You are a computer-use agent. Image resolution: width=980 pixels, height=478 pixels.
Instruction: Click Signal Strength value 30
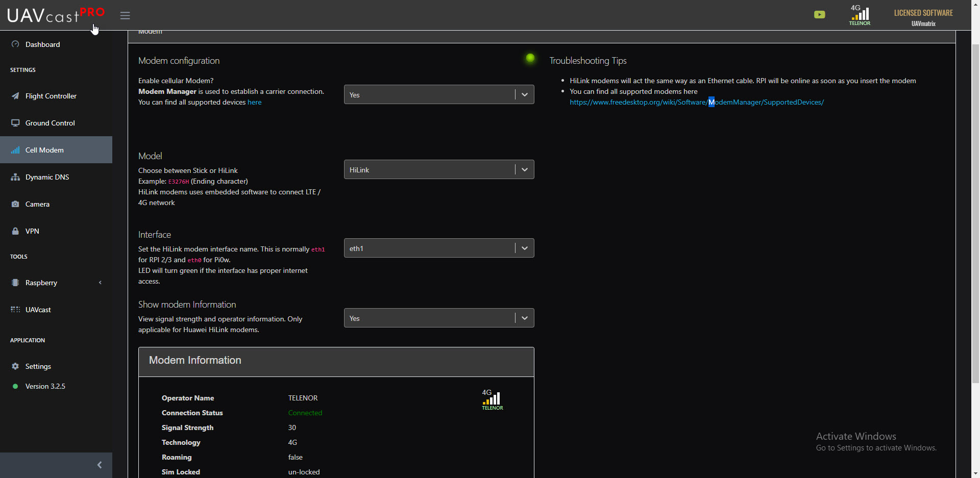click(292, 427)
